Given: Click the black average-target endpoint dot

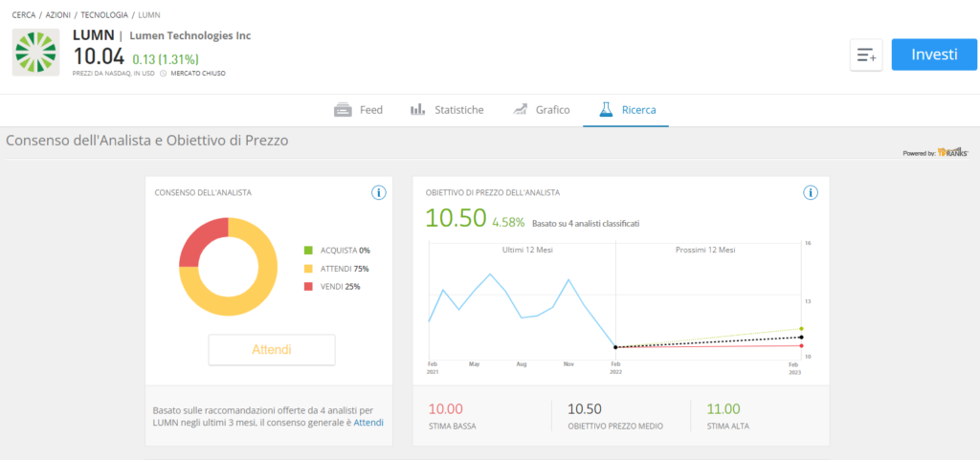Looking at the screenshot, I should tap(801, 337).
